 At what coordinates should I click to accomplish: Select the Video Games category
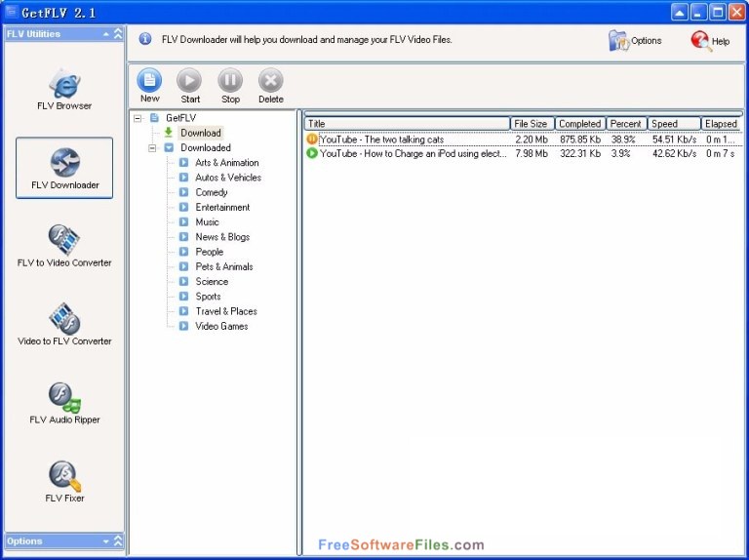click(221, 326)
